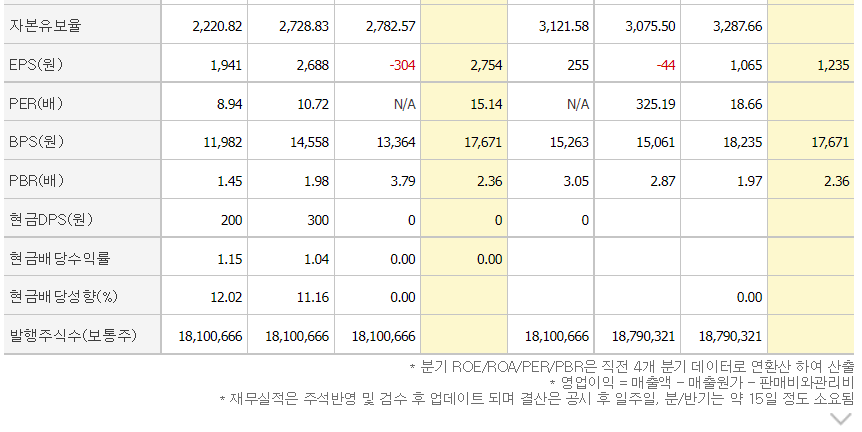Select the BPS(원) row label
Image resolution: width=862 pixels, height=432 pixels.
click(36, 142)
